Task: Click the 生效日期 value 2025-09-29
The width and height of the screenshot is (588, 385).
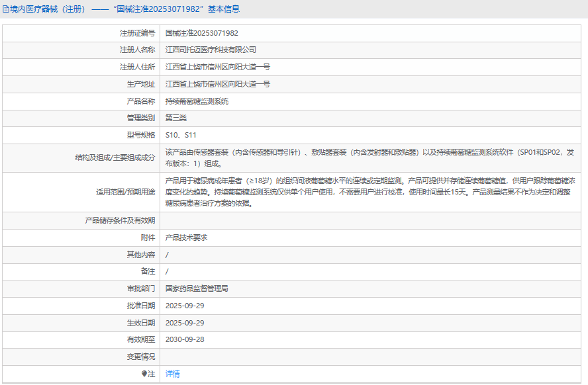Action: [x=185, y=323]
